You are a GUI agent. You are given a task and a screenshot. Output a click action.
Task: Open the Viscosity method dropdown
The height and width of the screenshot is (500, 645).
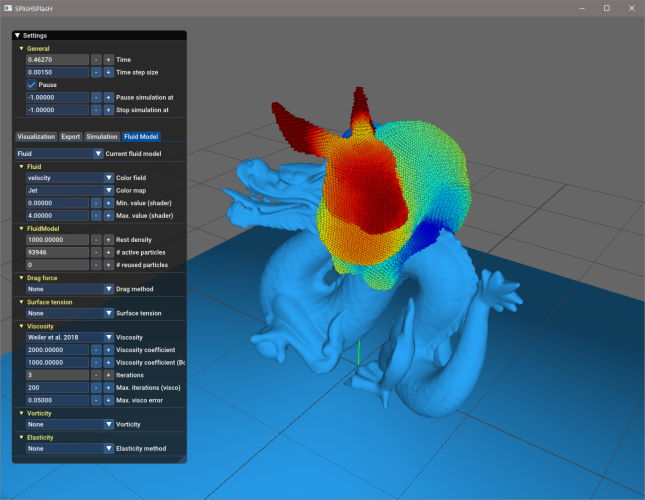pos(65,338)
